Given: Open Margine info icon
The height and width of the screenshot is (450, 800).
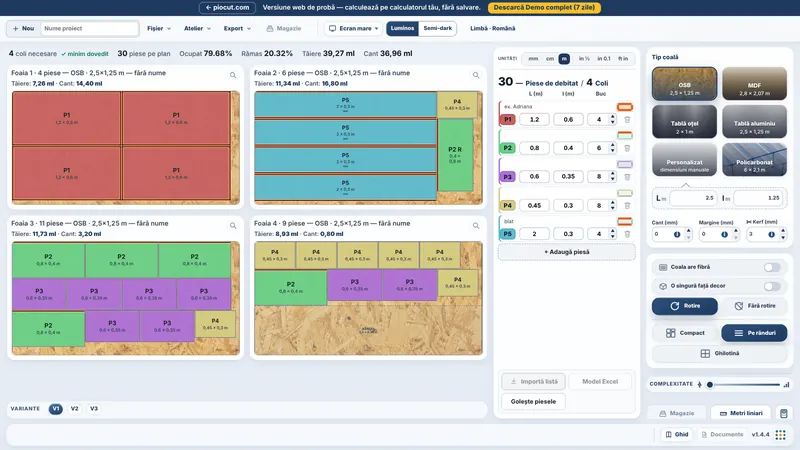Looking at the screenshot, I should pyautogui.click(x=724, y=234).
